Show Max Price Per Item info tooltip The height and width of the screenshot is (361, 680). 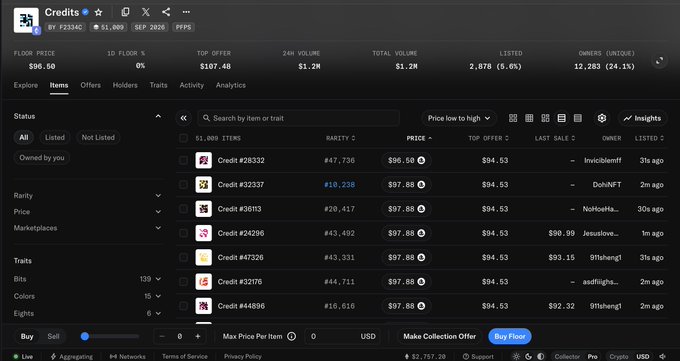(x=292, y=336)
